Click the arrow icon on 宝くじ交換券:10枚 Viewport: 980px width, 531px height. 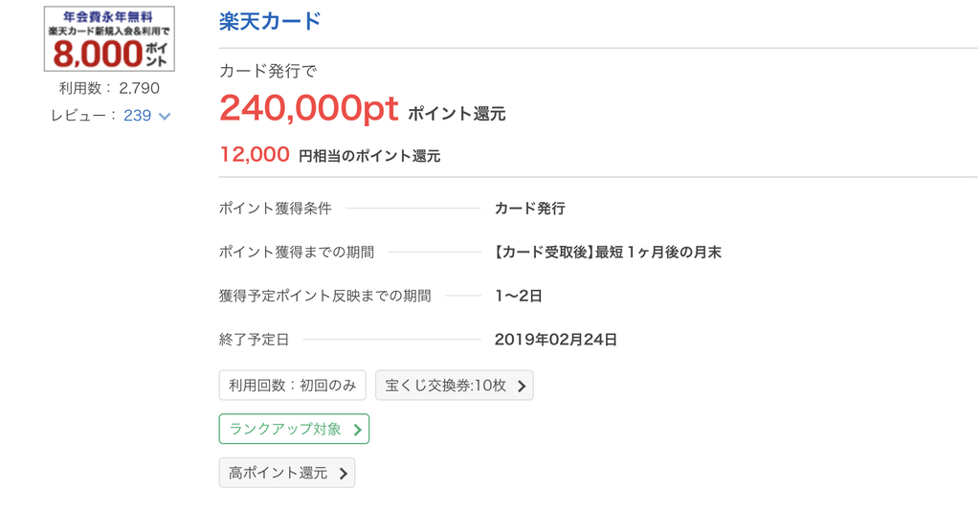click(522, 387)
